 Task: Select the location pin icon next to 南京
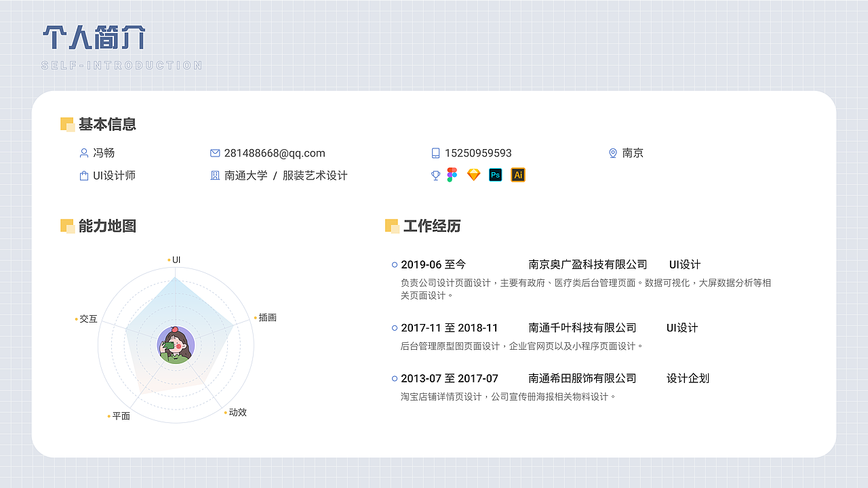coord(612,153)
